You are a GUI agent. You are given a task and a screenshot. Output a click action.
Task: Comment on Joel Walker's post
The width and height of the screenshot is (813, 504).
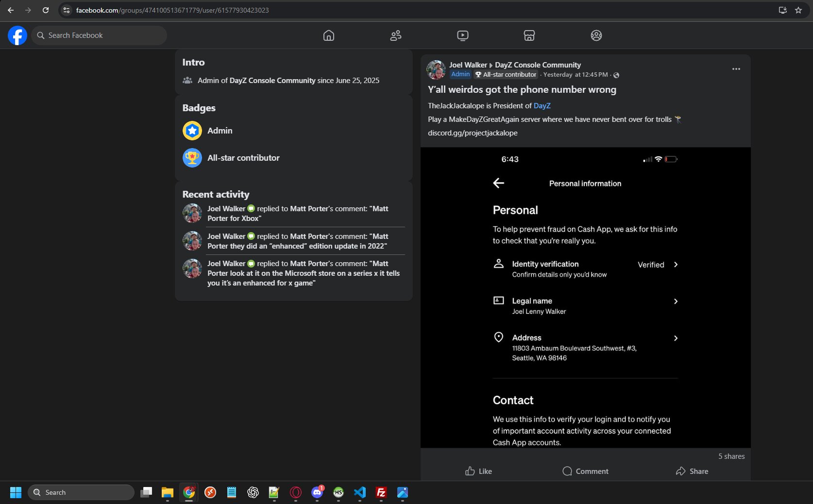(x=585, y=471)
